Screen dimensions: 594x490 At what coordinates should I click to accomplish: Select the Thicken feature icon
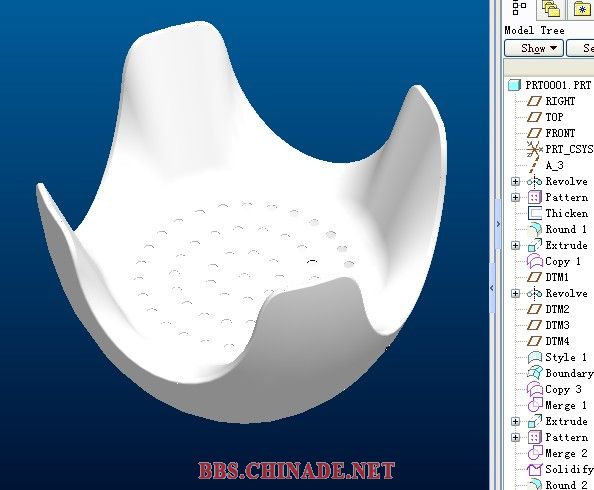pos(535,213)
